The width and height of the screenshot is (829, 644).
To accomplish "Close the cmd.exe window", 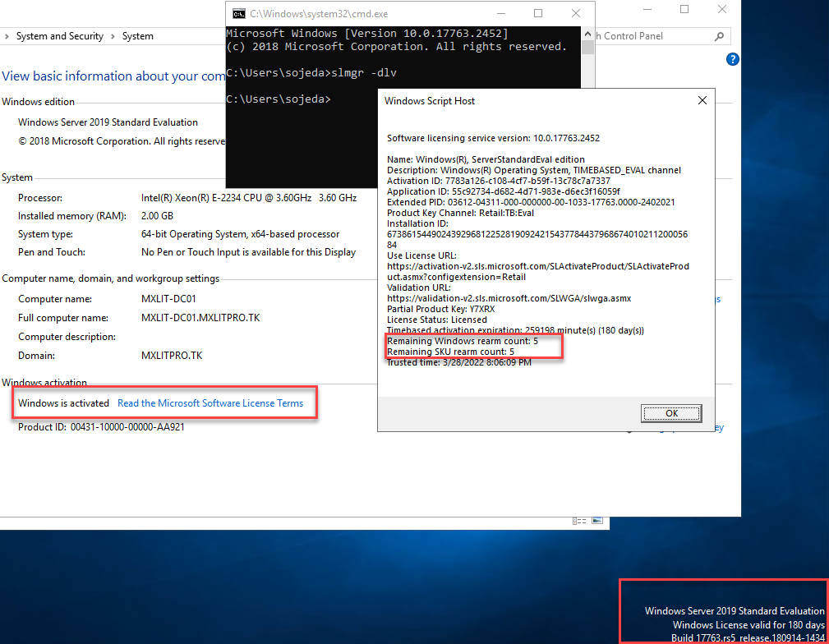I will (576, 13).
